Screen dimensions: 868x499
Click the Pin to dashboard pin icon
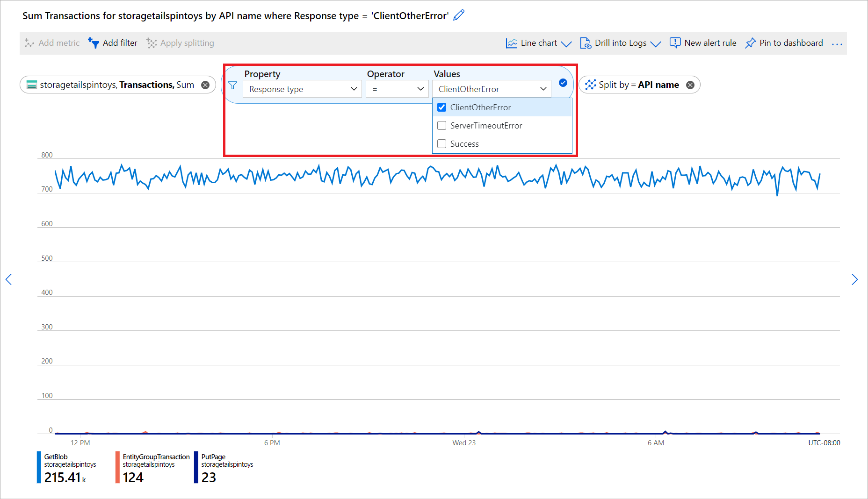[751, 43]
